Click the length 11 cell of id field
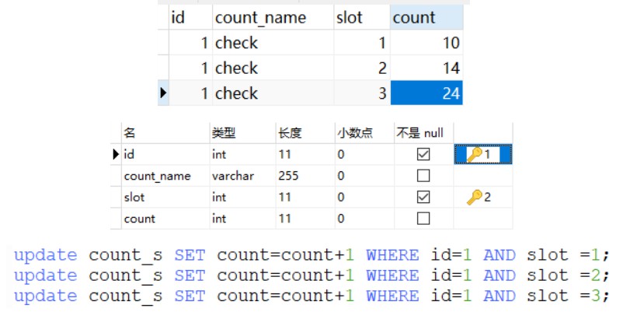 305,154
